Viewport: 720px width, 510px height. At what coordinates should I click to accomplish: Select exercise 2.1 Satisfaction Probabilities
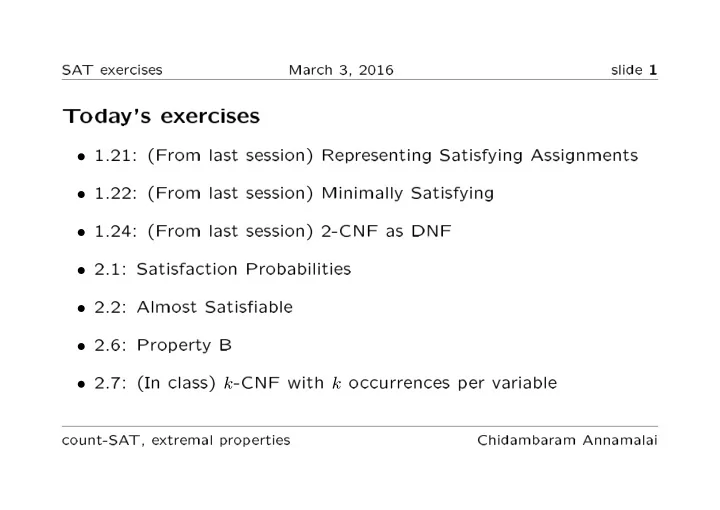[x=223, y=269]
